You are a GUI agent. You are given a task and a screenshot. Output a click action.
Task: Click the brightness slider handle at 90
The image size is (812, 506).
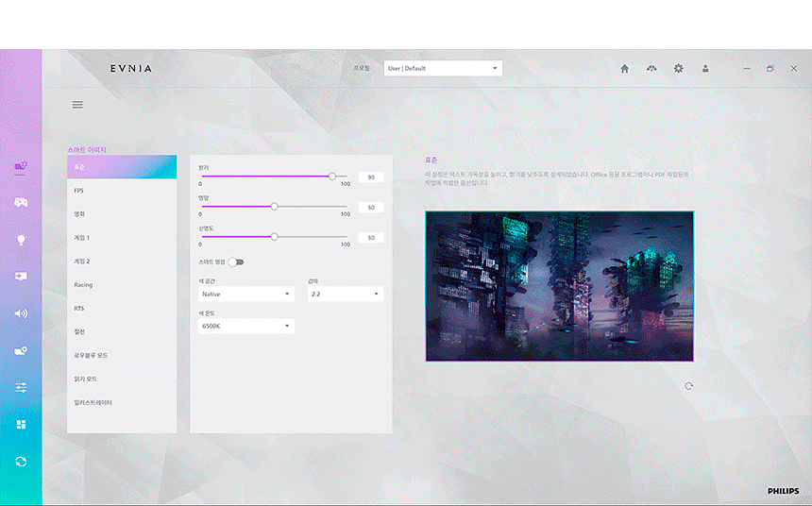(x=331, y=177)
